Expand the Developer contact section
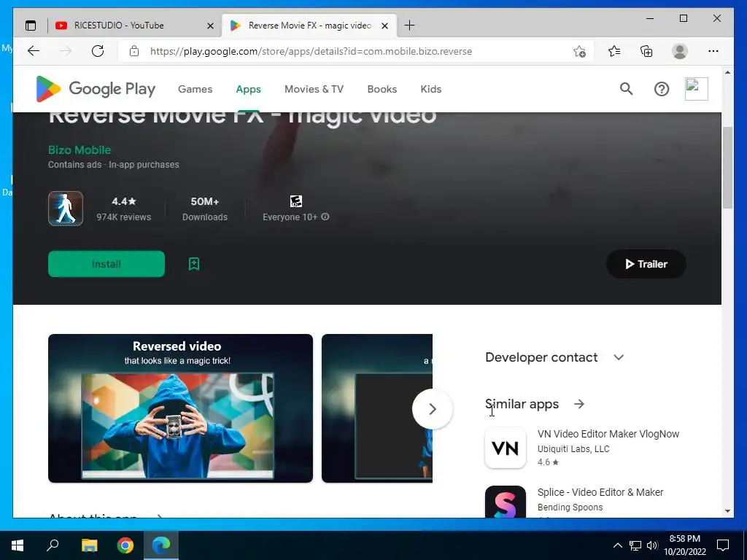Image resolution: width=747 pixels, height=560 pixels. [x=619, y=357]
